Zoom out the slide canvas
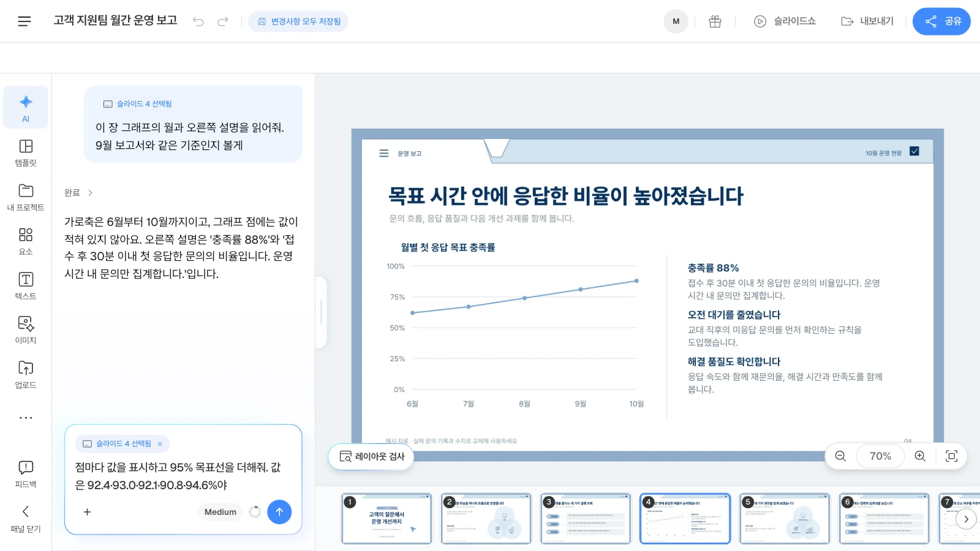The height and width of the screenshot is (551, 980). click(840, 456)
